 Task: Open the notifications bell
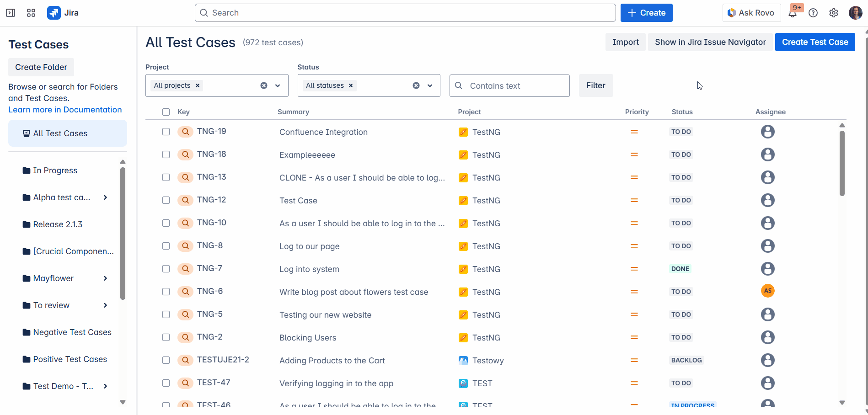click(793, 13)
